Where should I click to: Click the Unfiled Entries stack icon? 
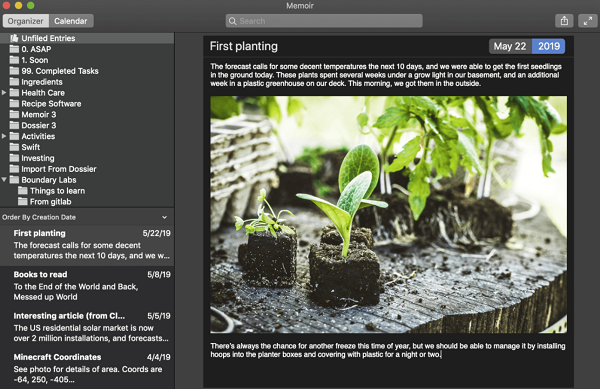coord(14,38)
